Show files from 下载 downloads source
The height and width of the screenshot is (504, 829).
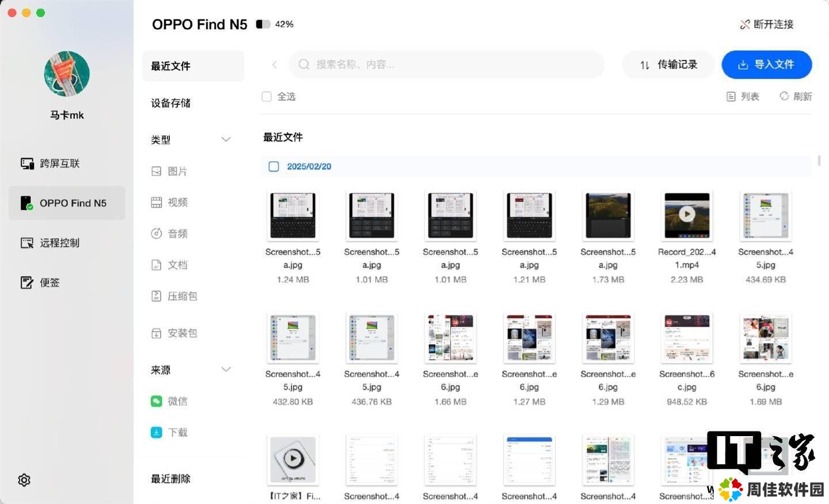pyautogui.click(x=169, y=432)
